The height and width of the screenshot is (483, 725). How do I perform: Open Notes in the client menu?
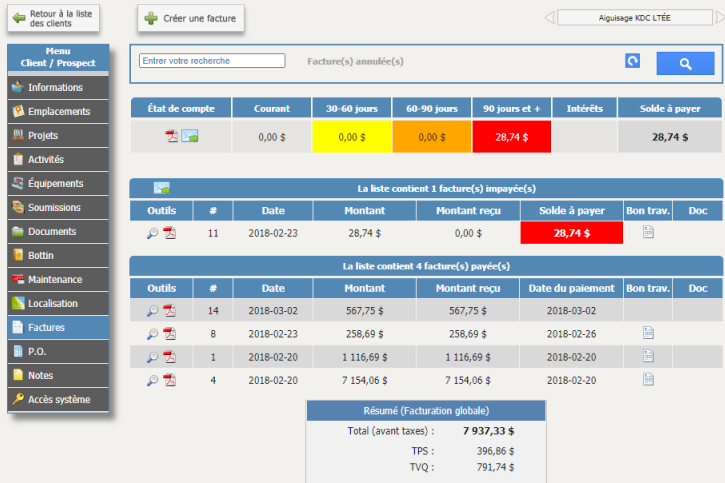(58, 376)
